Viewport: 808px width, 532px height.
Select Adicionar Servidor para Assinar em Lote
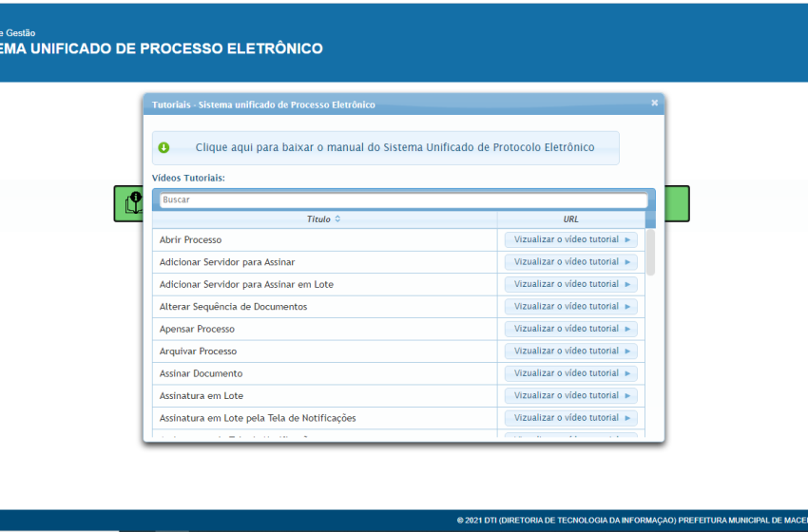pos(246,284)
